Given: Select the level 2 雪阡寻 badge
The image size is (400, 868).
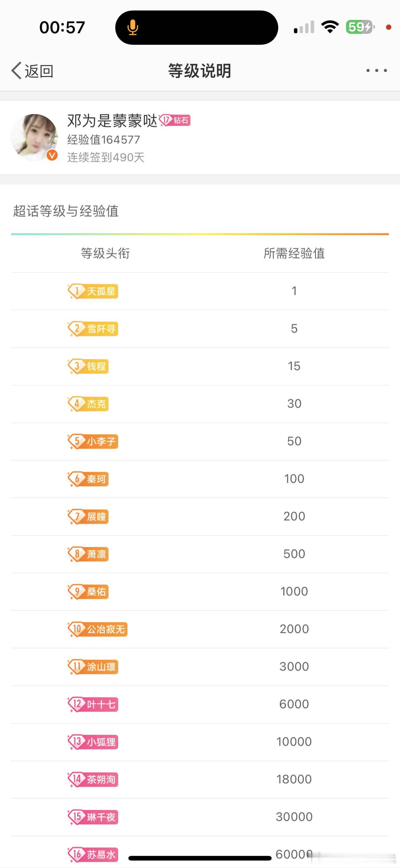Looking at the screenshot, I should [93, 328].
